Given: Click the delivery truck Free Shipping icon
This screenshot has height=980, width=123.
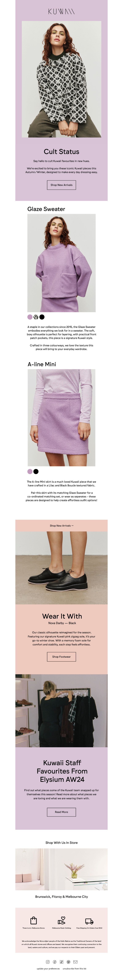Looking at the screenshot, I should pos(89,921).
